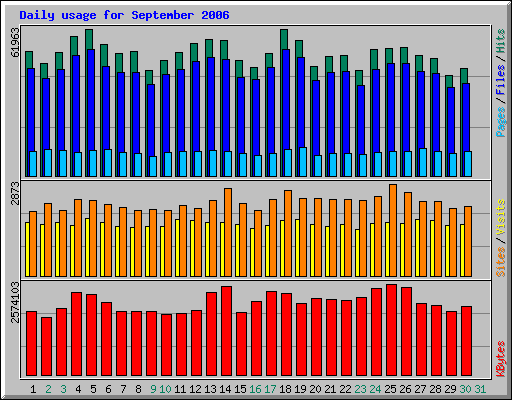Click the 'Sites' legend label
Screen dimensions: 512x400
click(501, 262)
